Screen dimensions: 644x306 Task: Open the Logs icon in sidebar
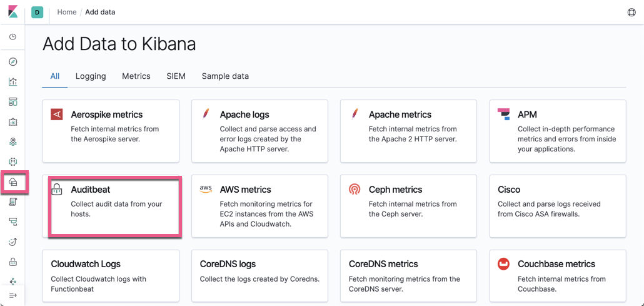click(13, 202)
